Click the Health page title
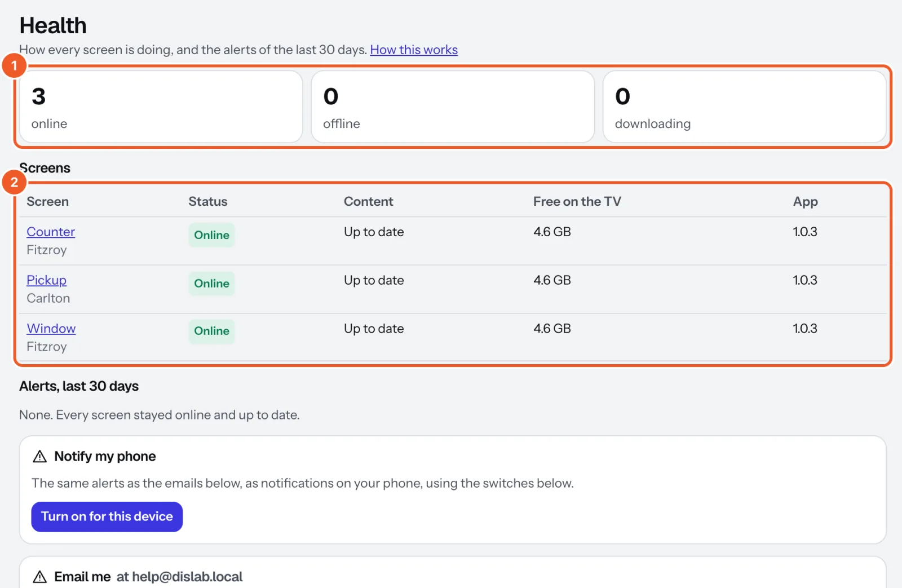Image resolution: width=902 pixels, height=588 pixels. click(x=53, y=25)
